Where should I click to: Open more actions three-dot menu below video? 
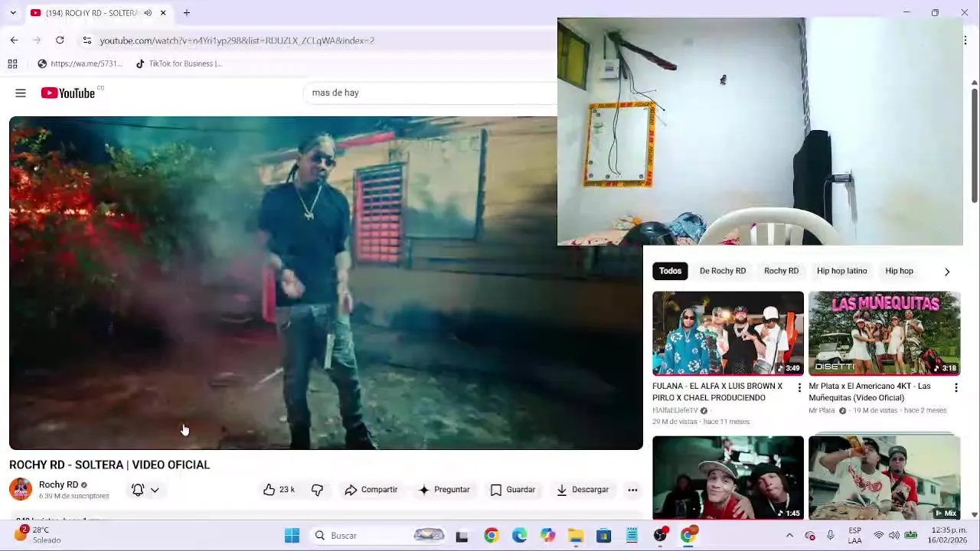[x=632, y=490]
